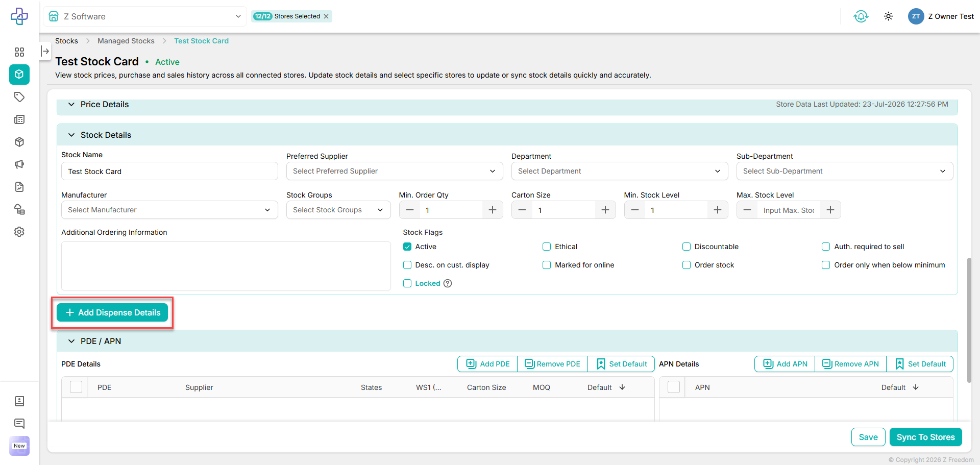Image resolution: width=980 pixels, height=465 pixels.
Task: Enable Marked for online flag
Action: pyautogui.click(x=547, y=265)
